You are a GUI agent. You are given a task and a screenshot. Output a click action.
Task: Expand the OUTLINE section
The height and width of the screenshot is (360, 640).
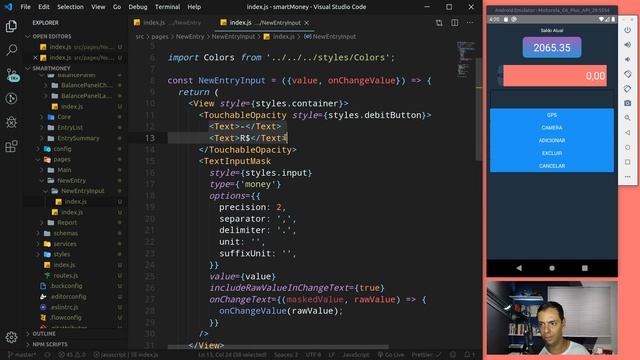click(44, 333)
